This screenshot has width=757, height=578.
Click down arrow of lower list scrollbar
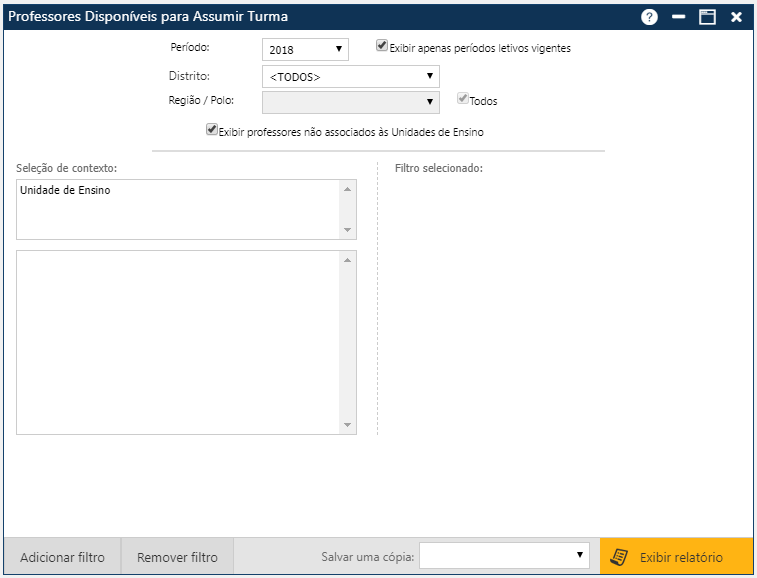(x=348, y=425)
